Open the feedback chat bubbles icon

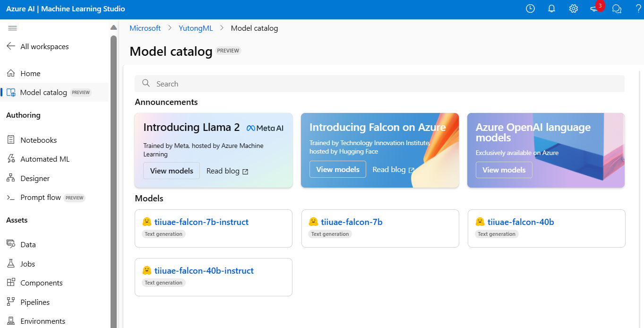tap(617, 9)
